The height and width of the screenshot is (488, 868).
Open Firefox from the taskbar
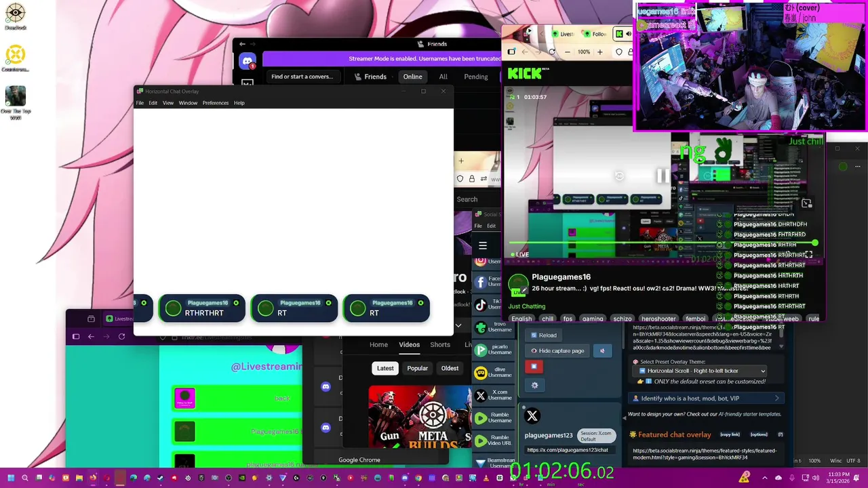pos(93,478)
